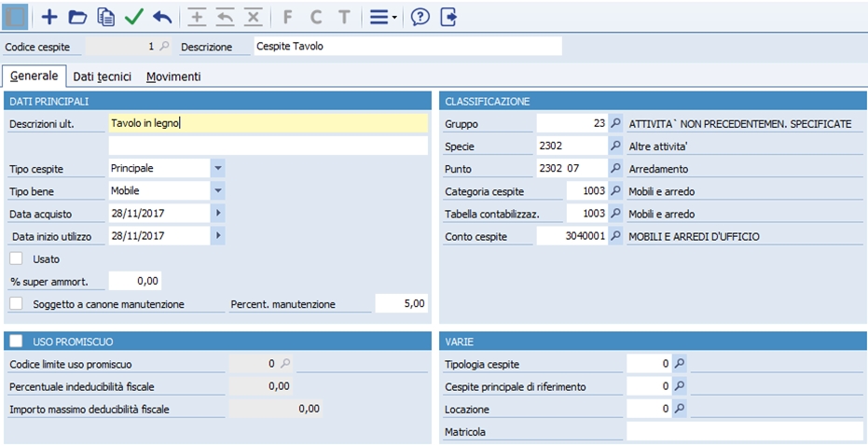Click the Conto cespite field 3040001
Image resolution: width=868 pixels, height=446 pixels.
click(572, 236)
